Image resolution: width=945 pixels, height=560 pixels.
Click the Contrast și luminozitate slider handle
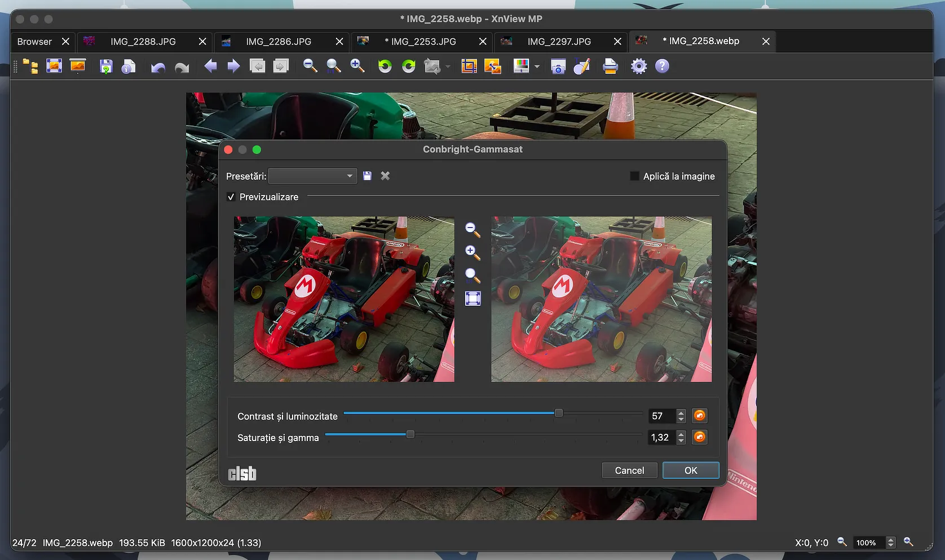[558, 413]
